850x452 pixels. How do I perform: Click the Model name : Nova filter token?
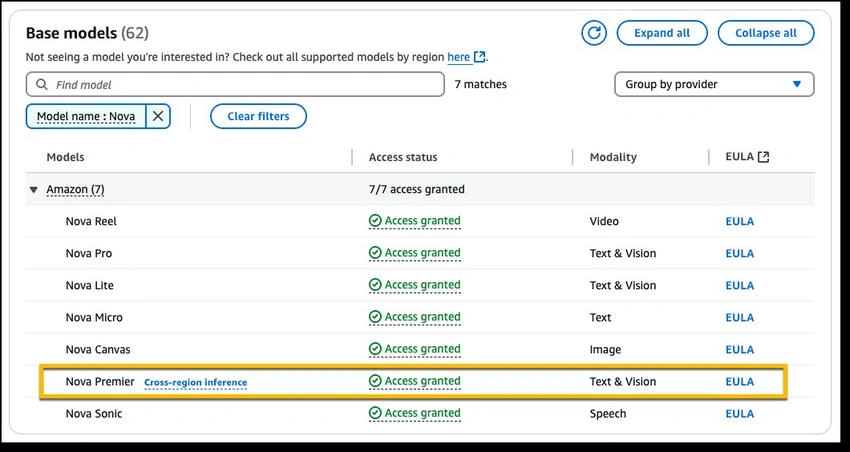point(86,117)
